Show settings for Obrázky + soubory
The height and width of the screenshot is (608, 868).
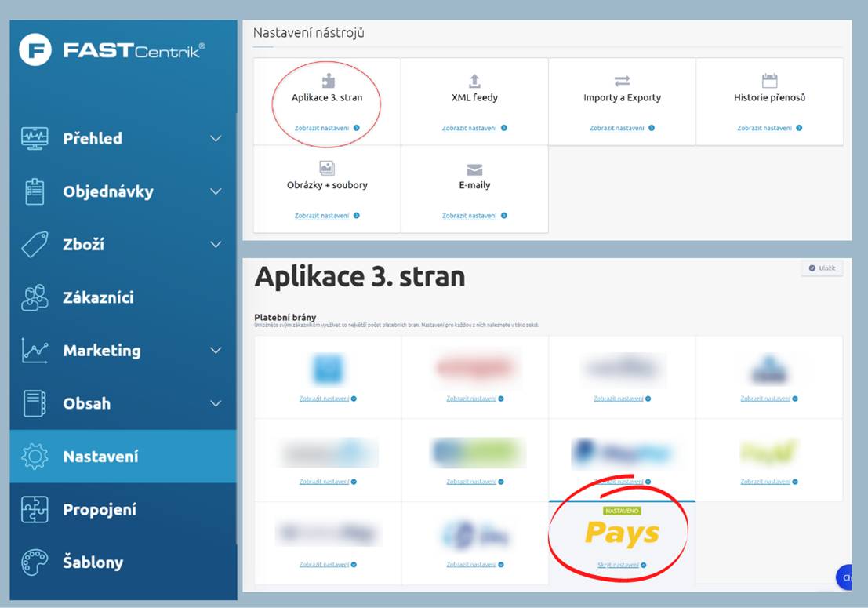coord(327,216)
